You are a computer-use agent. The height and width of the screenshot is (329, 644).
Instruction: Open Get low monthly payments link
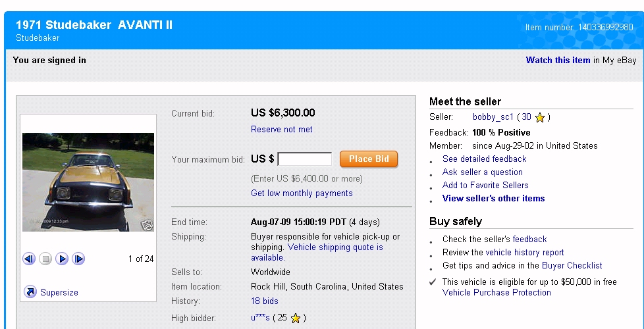point(302,193)
